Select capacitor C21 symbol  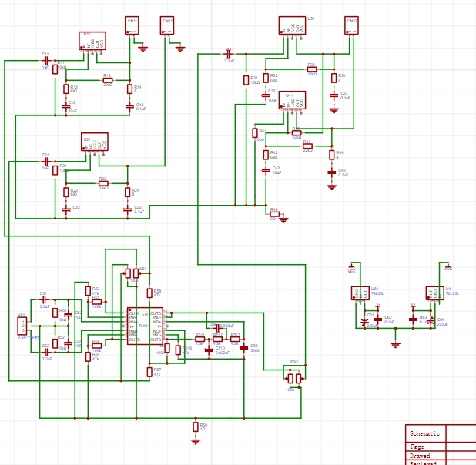45,161
